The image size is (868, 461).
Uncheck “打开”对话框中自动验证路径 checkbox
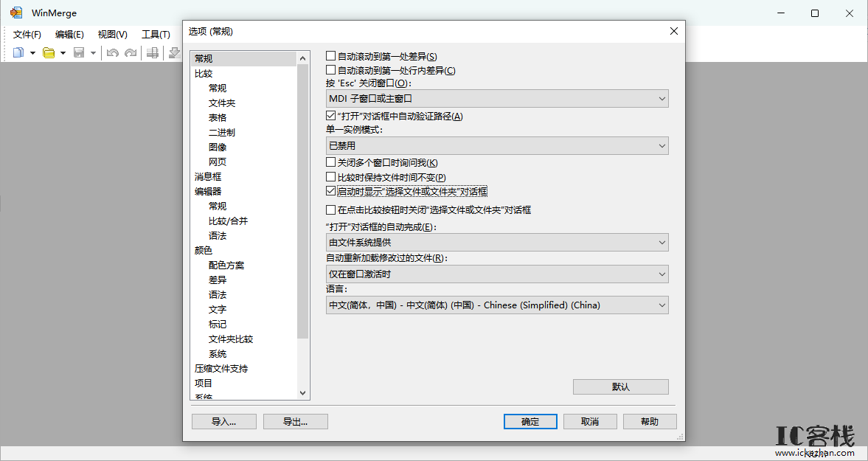(330, 117)
